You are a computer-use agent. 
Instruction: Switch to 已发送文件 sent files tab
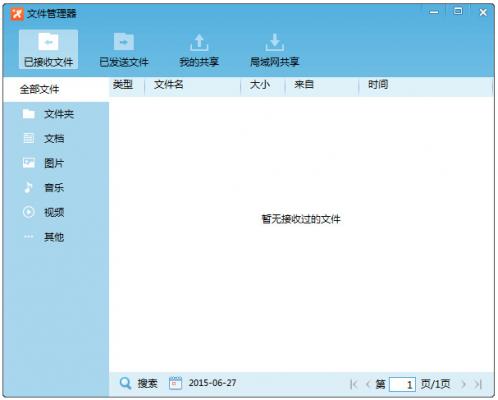coord(124,49)
